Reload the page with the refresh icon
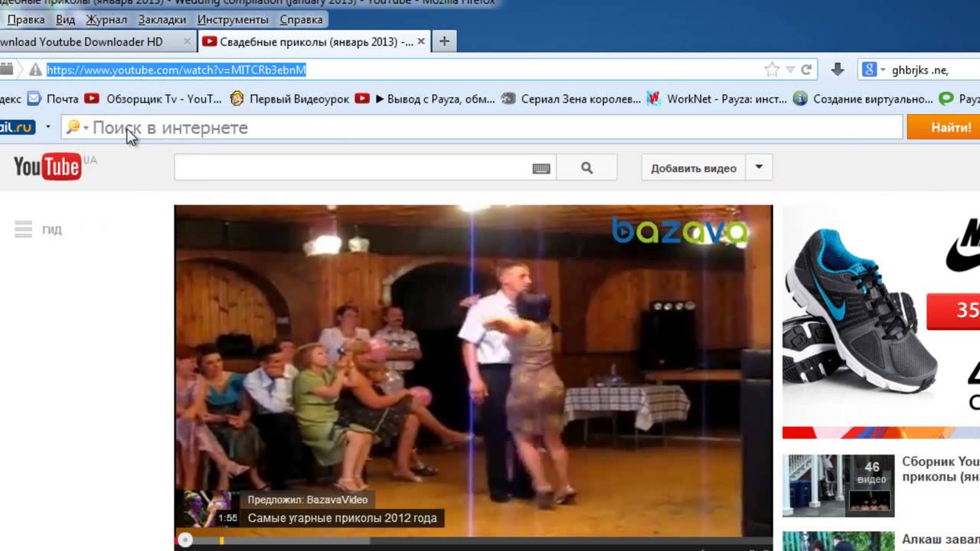This screenshot has height=551, width=980. (x=806, y=70)
